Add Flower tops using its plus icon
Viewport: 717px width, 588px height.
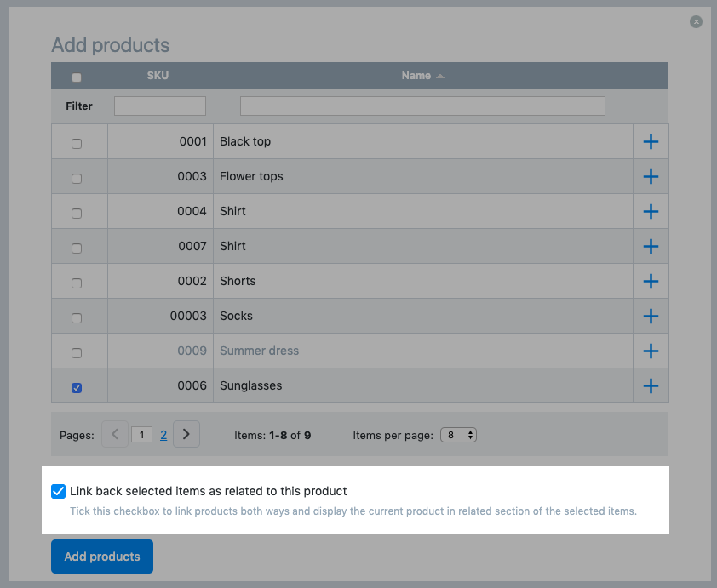pyautogui.click(x=651, y=176)
